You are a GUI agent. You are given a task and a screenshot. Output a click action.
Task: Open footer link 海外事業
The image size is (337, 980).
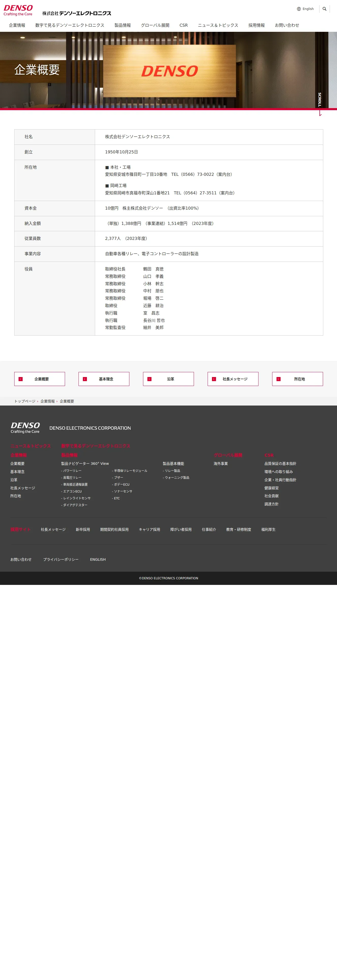pos(221,463)
